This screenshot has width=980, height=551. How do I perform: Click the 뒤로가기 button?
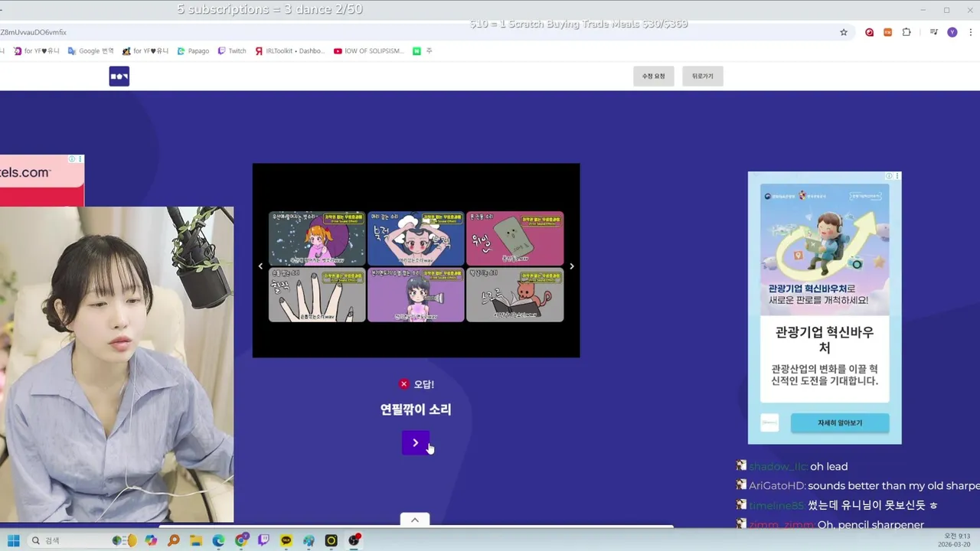point(702,76)
